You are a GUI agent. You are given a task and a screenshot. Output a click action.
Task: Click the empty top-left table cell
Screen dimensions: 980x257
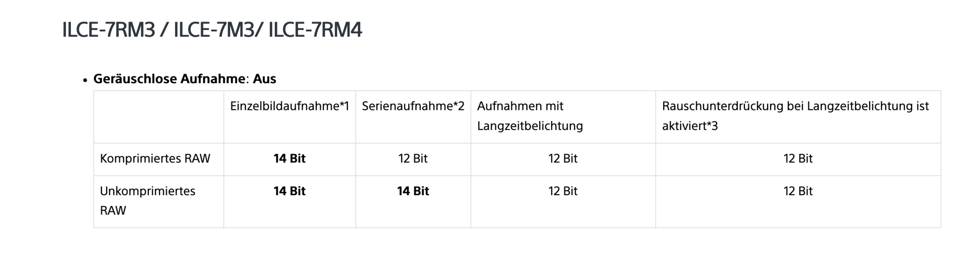click(x=158, y=117)
